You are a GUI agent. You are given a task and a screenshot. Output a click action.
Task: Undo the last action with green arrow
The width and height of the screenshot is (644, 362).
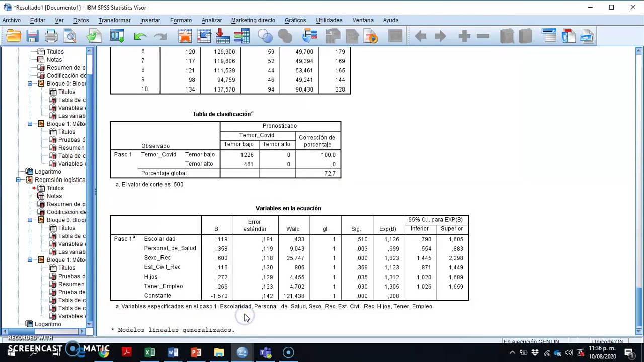pyautogui.click(x=140, y=36)
